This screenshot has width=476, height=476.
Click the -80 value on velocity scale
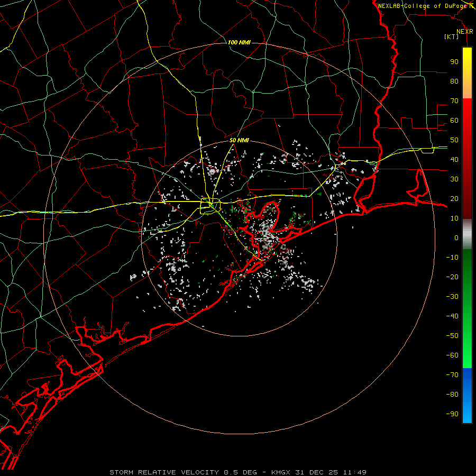pyautogui.click(x=452, y=395)
